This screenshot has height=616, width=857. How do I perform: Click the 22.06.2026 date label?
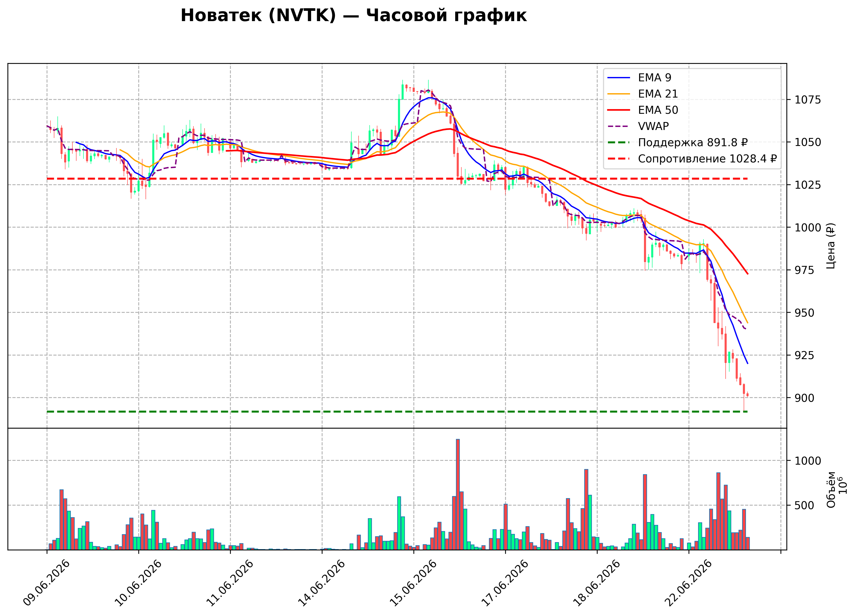(689, 583)
